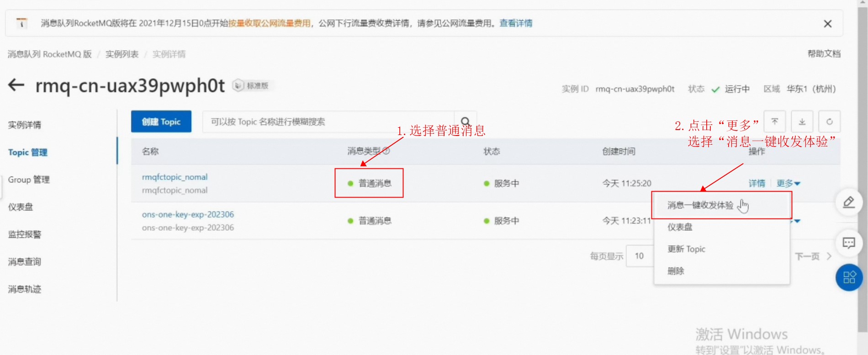868x355 pixels.
Task: Open 实例详情 in the sidebar
Action: [x=25, y=125]
